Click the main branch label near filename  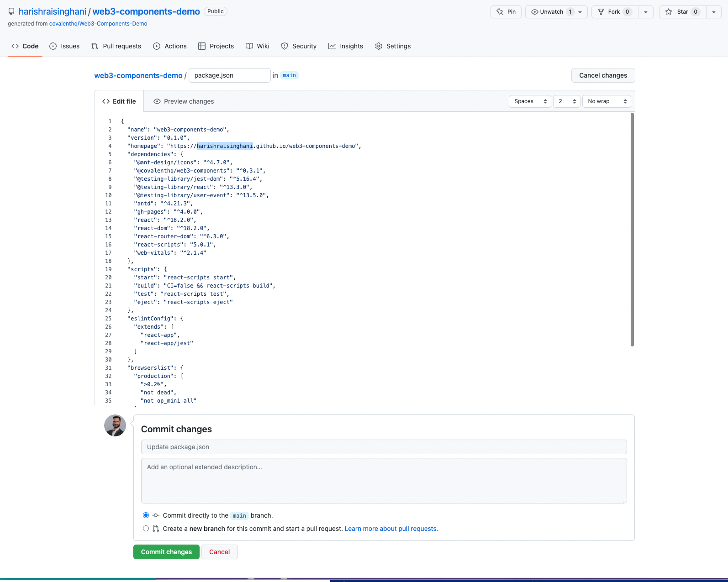click(x=290, y=75)
